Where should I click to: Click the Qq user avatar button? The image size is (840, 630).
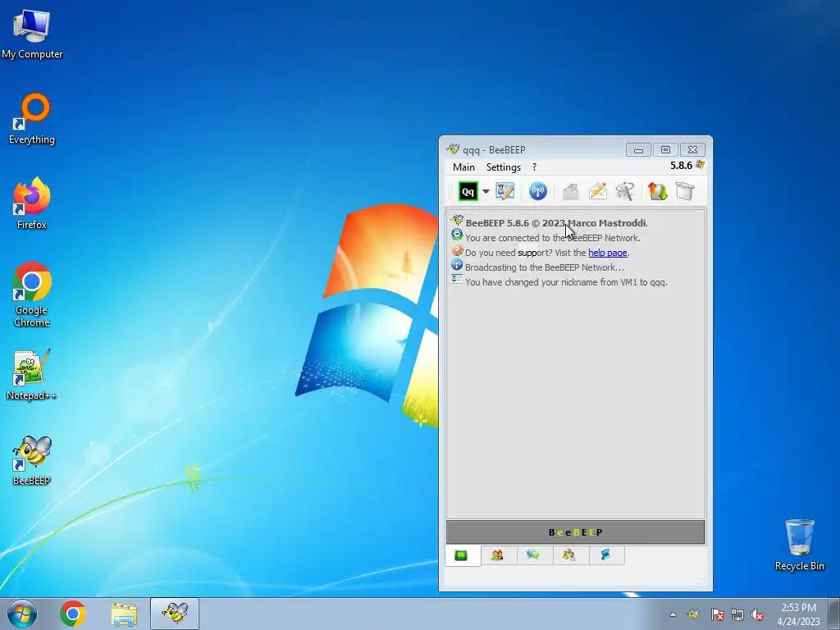468,191
